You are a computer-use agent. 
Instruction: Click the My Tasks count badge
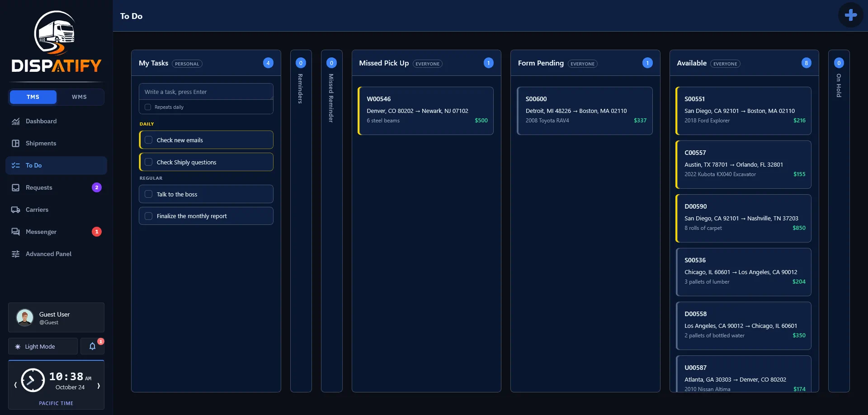[268, 63]
